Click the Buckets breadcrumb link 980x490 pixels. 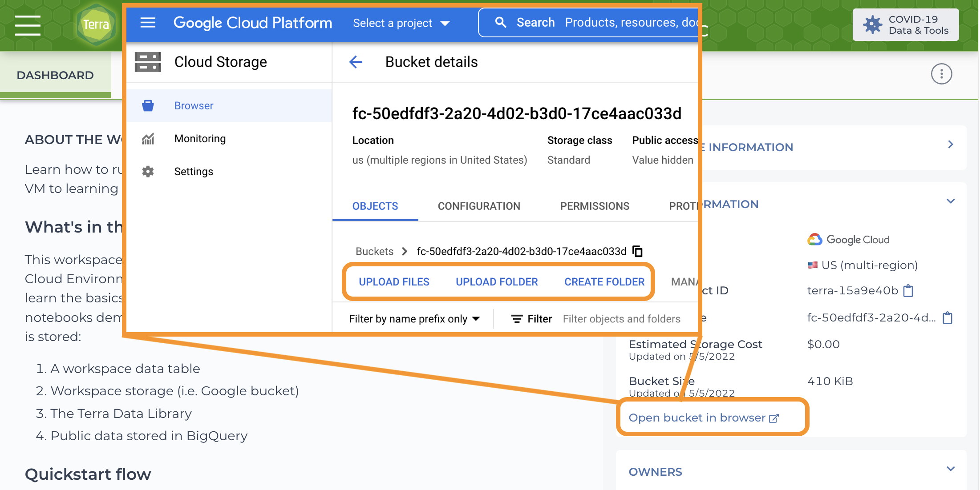[374, 251]
